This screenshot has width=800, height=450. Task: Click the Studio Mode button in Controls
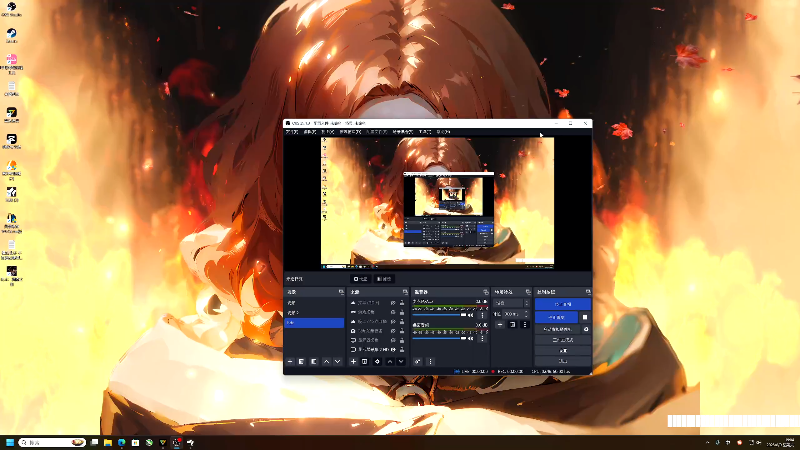pyautogui.click(x=563, y=340)
